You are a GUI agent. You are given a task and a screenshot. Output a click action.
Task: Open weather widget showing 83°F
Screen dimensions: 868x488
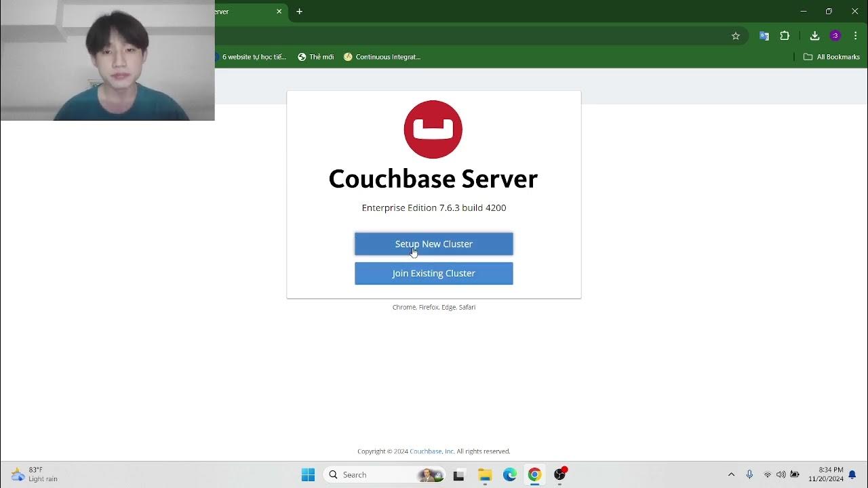pyautogui.click(x=35, y=474)
